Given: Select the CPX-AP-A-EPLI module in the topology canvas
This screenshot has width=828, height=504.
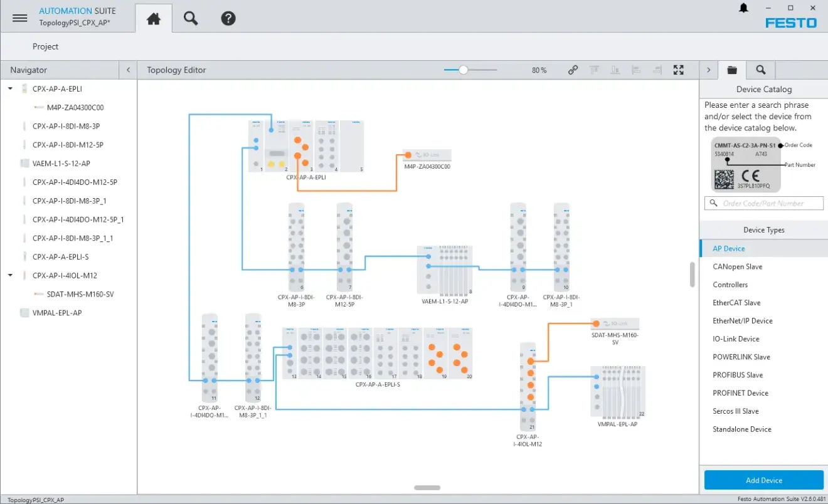Looking at the screenshot, I should pos(306,146).
